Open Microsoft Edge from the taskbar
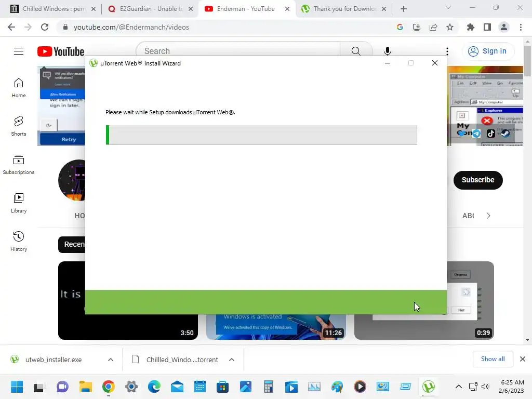The image size is (532, 399). coord(154,387)
